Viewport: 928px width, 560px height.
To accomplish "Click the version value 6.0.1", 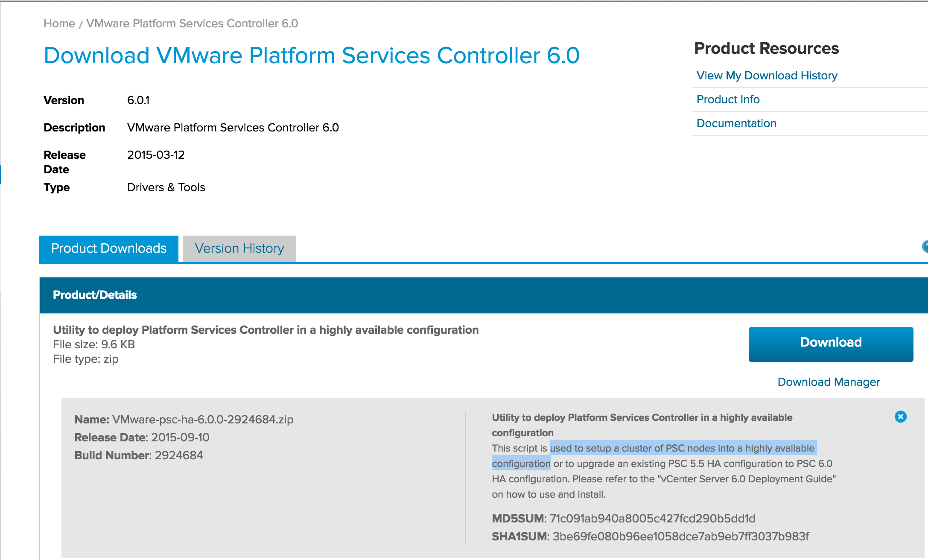I will pyautogui.click(x=138, y=100).
